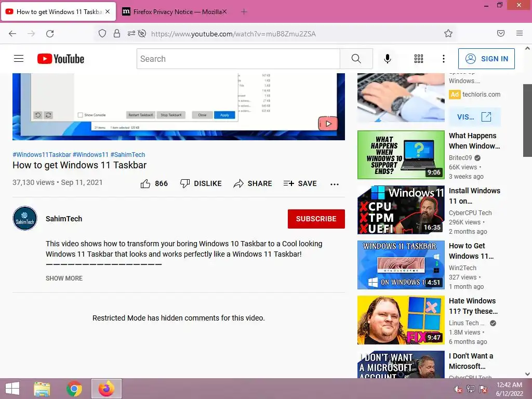This screenshot has width=532, height=399.
Task: Open the Firefox application menu
Action: [x=520, y=33]
